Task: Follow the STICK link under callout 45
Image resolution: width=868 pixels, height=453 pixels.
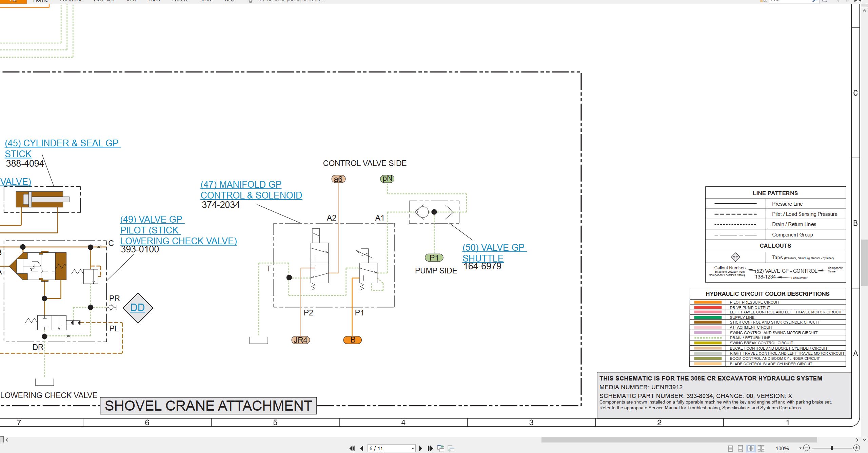Action: pos(18,154)
